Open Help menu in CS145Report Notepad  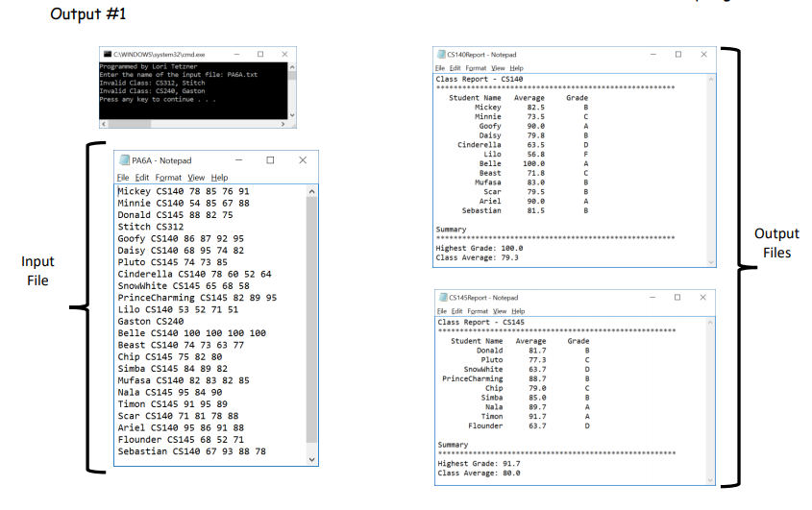pos(518,311)
